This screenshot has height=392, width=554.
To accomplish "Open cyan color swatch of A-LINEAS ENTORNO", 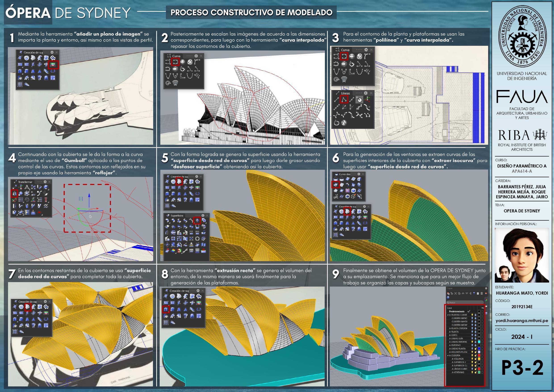I will pyautogui.click(x=479, y=342).
